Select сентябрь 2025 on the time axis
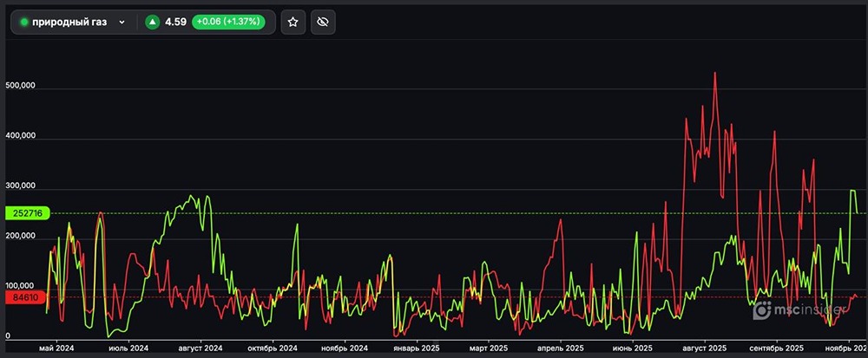Viewport: 868px width, 358px height. (x=778, y=348)
